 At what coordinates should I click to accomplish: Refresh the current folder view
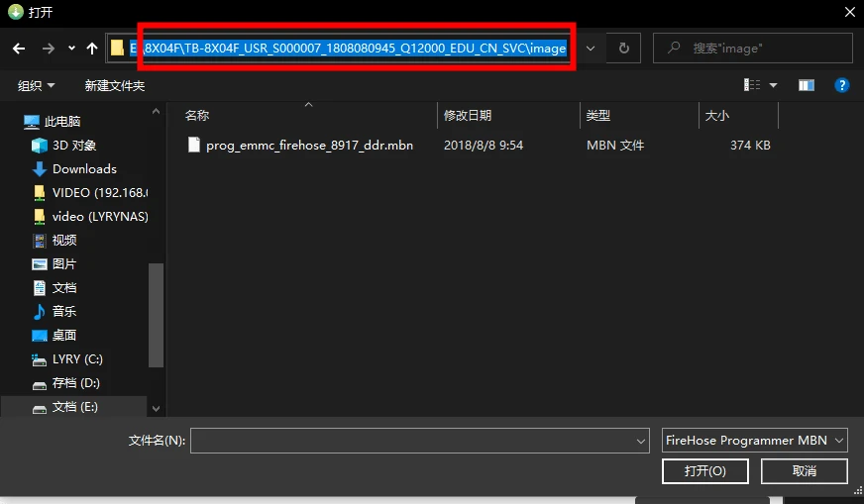coord(623,48)
